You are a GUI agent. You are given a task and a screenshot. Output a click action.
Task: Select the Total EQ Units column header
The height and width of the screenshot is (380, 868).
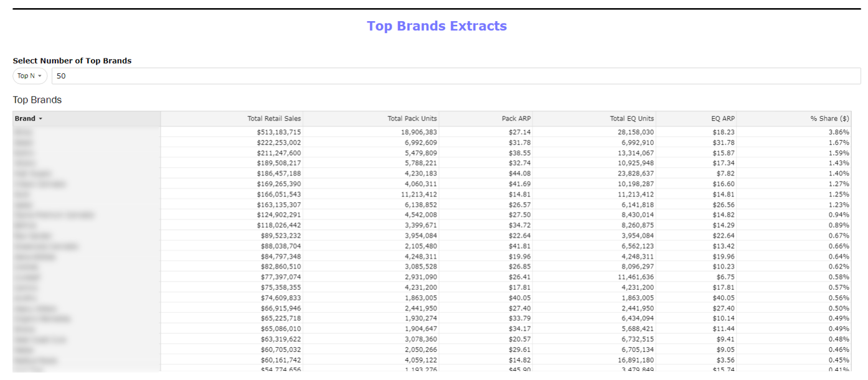coord(631,119)
